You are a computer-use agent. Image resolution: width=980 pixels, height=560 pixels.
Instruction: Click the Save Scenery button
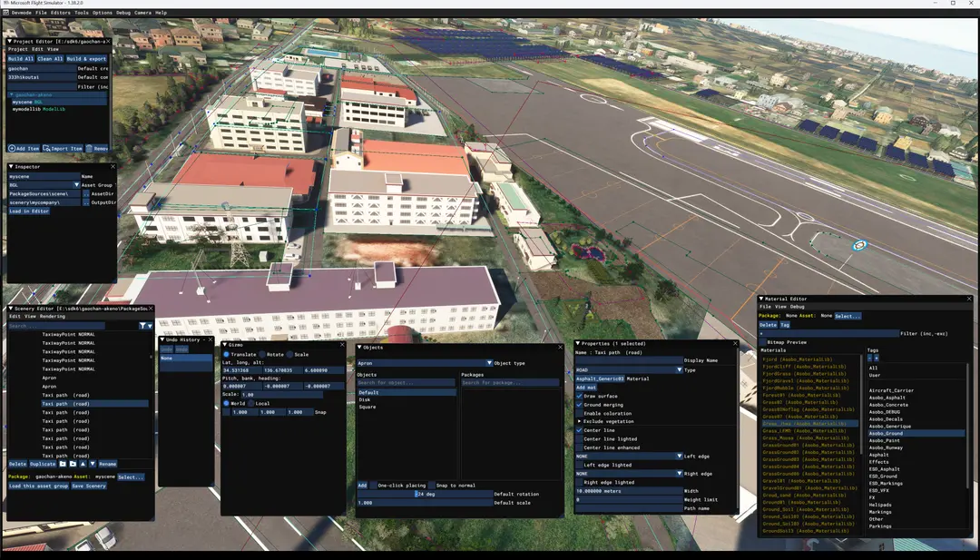89,486
